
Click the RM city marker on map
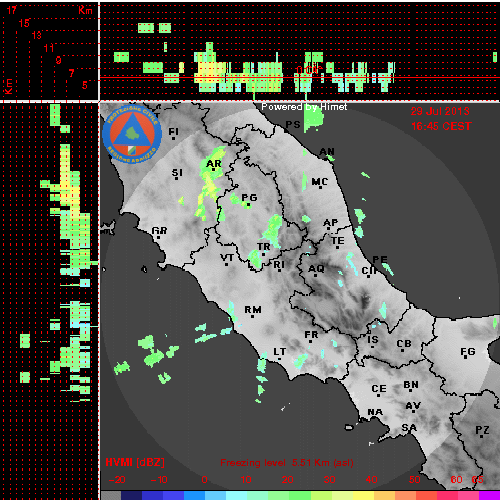click(252, 316)
